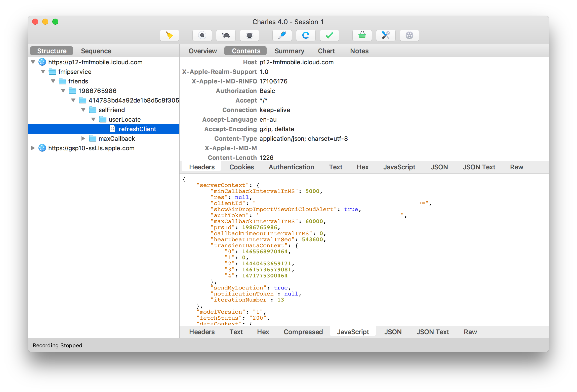
Task: Click the green checkmark Validate icon
Action: click(x=329, y=35)
